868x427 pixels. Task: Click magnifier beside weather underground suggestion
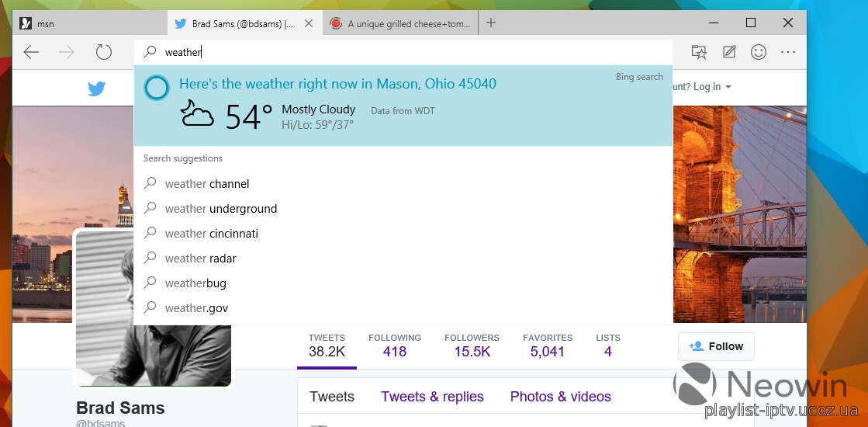[x=150, y=208]
